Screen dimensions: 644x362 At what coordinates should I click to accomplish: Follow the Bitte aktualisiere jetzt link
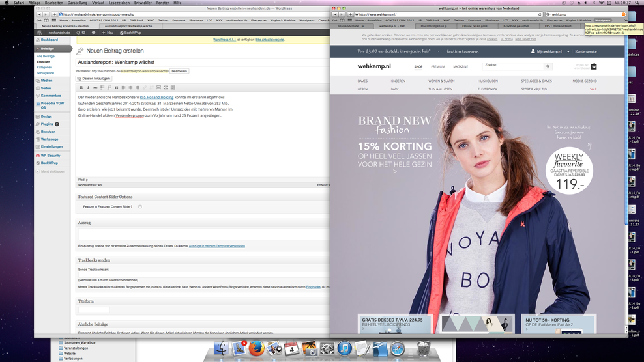pos(269,40)
